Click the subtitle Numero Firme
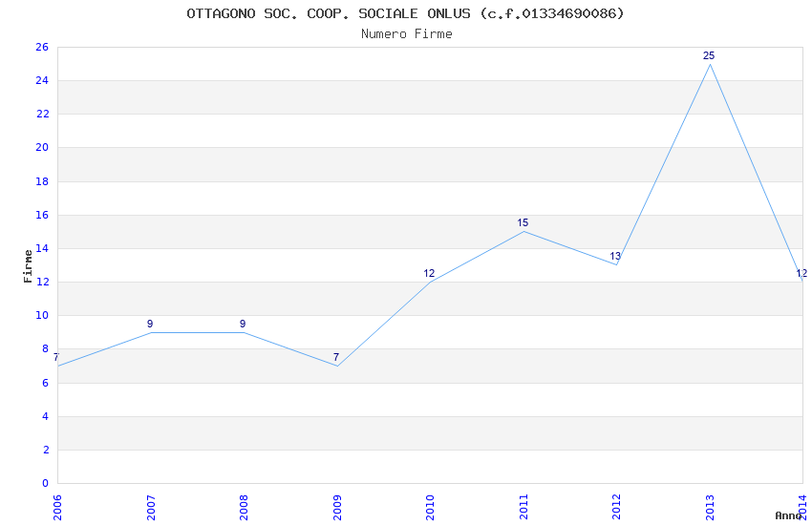This screenshot has width=812, height=525. pyautogui.click(x=407, y=34)
